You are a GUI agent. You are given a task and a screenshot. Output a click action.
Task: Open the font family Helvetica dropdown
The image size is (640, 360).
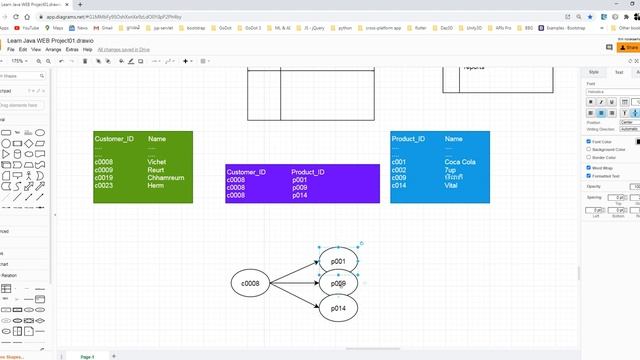[613, 92]
